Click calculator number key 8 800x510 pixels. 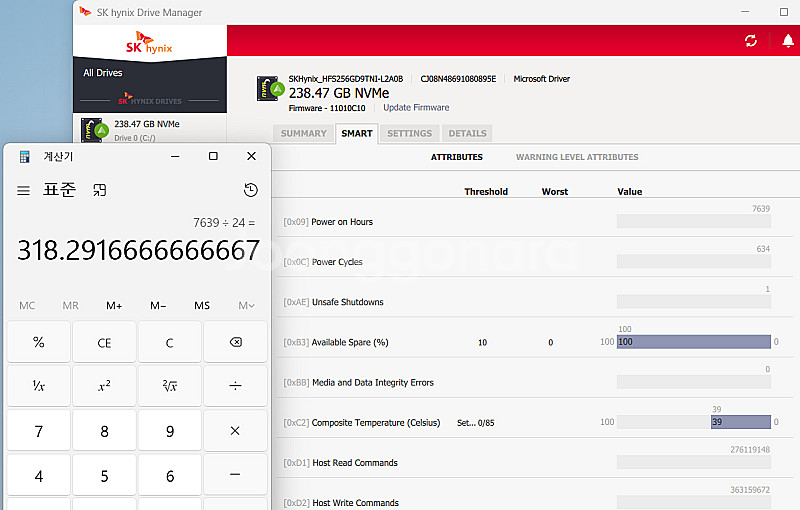tap(104, 430)
